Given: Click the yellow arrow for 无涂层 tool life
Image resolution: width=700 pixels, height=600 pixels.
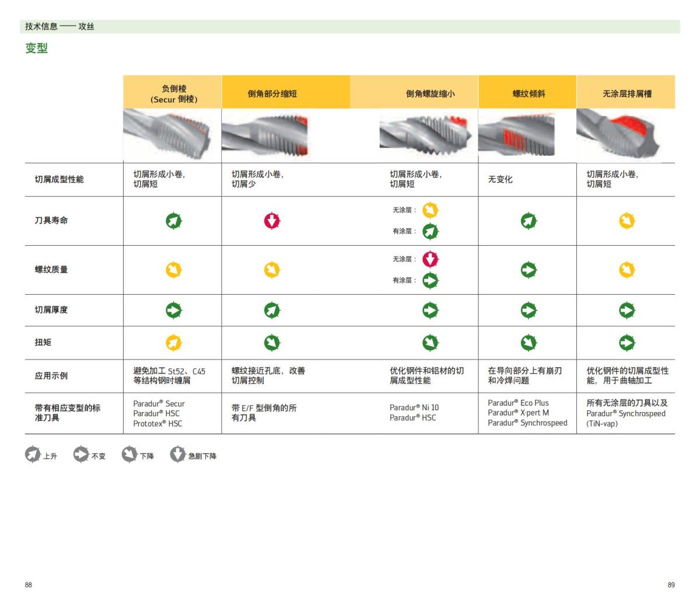Looking at the screenshot, I should click(430, 210).
